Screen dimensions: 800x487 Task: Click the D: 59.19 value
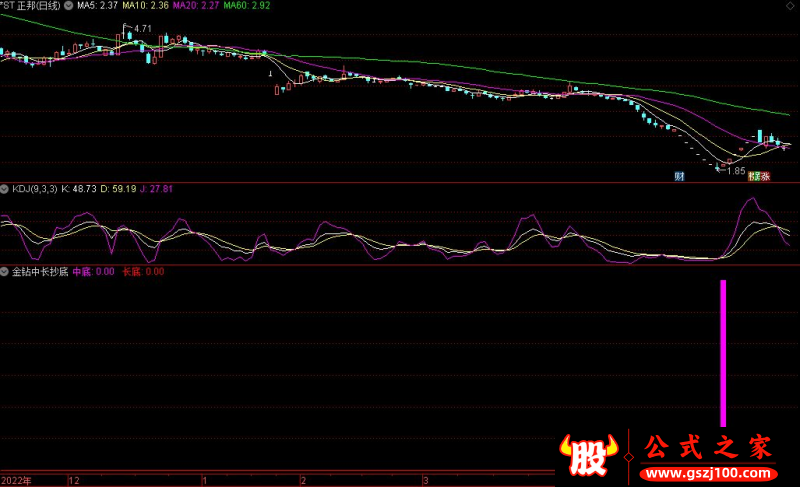118,189
